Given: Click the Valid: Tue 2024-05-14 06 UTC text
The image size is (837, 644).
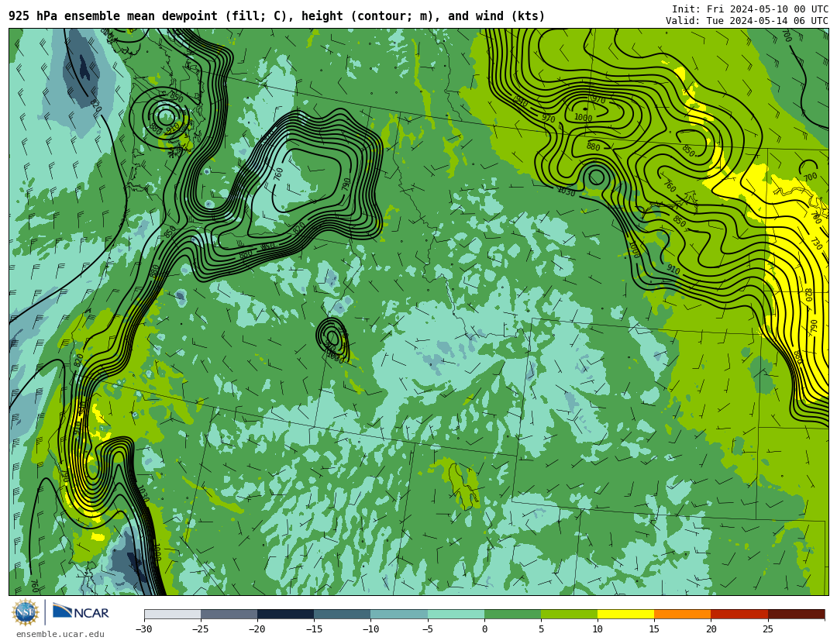Looking at the screenshot, I should pyautogui.click(x=746, y=21).
